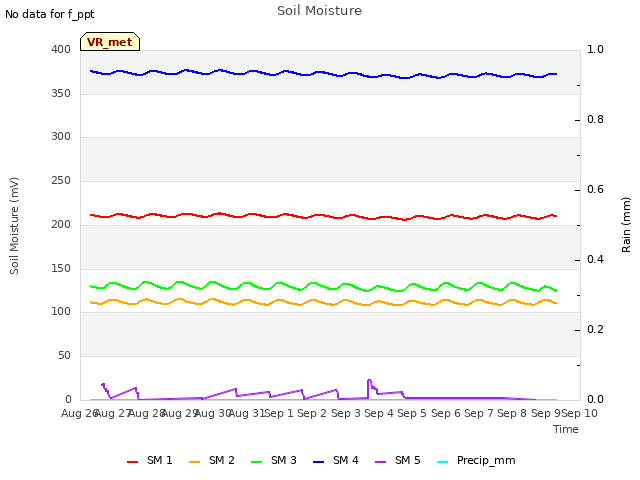Click the Soil Moisture (mV) axis label

point(14,226)
